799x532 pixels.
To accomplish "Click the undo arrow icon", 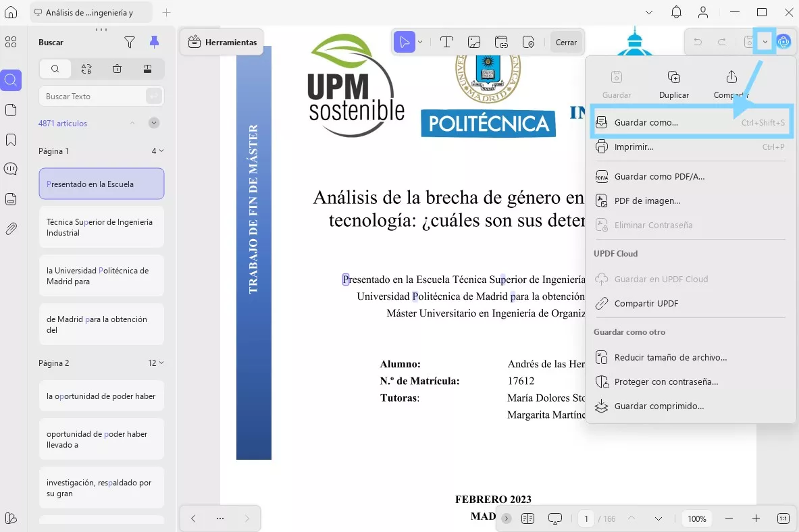I will pos(698,43).
